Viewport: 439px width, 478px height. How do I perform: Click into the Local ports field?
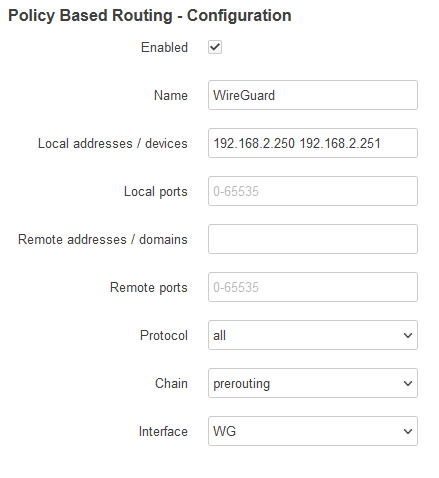313,191
